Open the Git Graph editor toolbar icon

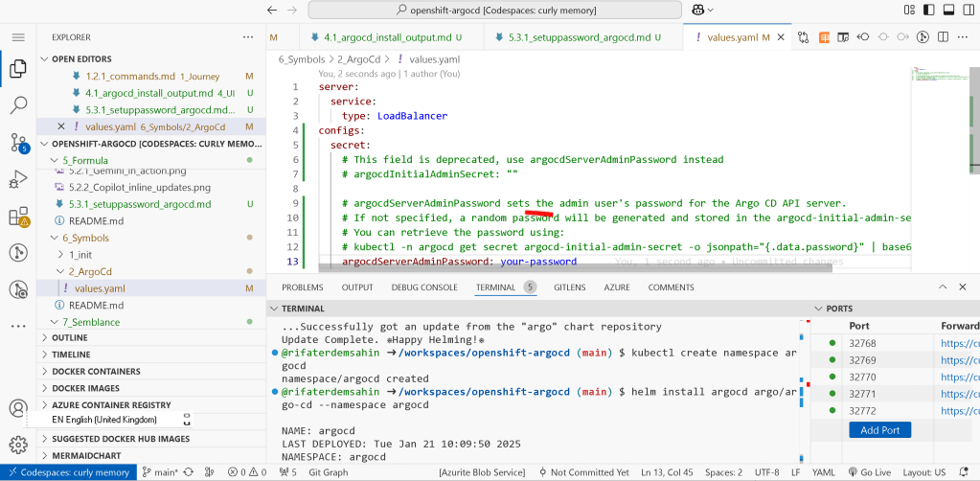click(x=923, y=37)
